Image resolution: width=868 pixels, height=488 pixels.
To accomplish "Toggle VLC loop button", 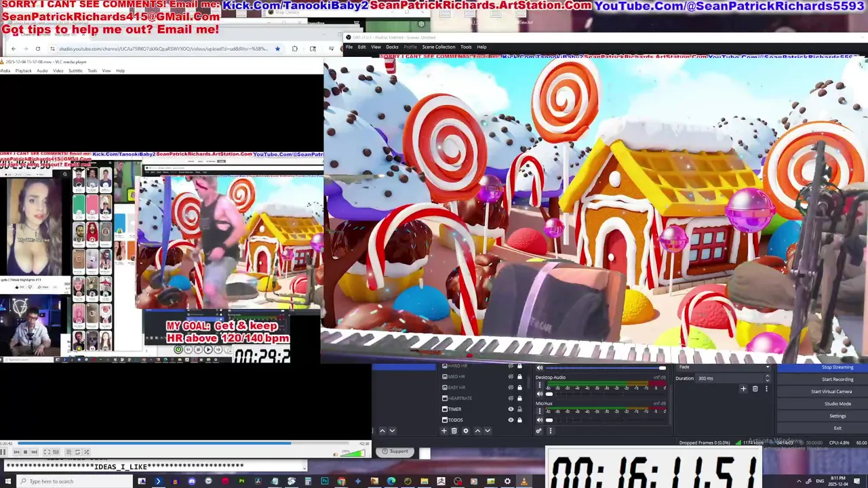I will 77,452.
